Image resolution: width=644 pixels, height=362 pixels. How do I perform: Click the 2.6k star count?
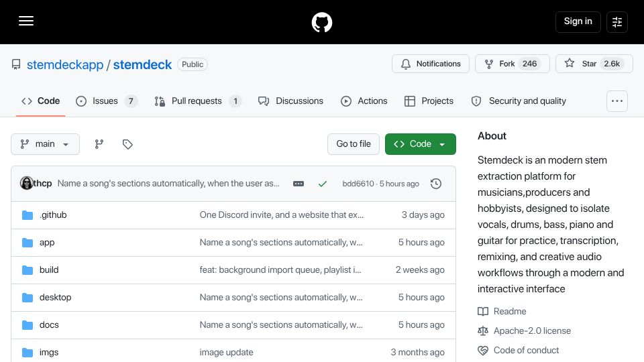click(612, 64)
